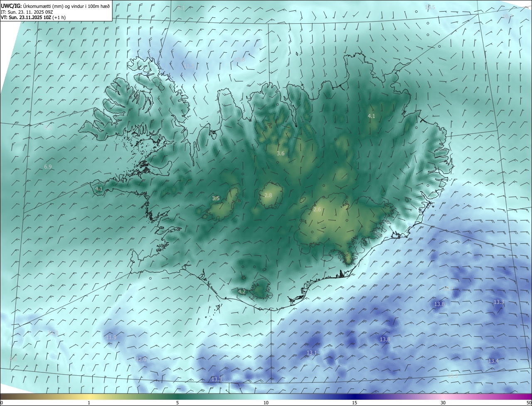Click the 3.5 value label on map

coord(216,198)
